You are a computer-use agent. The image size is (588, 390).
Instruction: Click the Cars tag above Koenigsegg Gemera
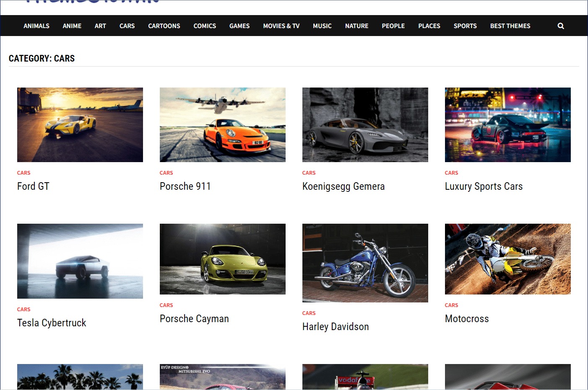pyautogui.click(x=309, y=173)
